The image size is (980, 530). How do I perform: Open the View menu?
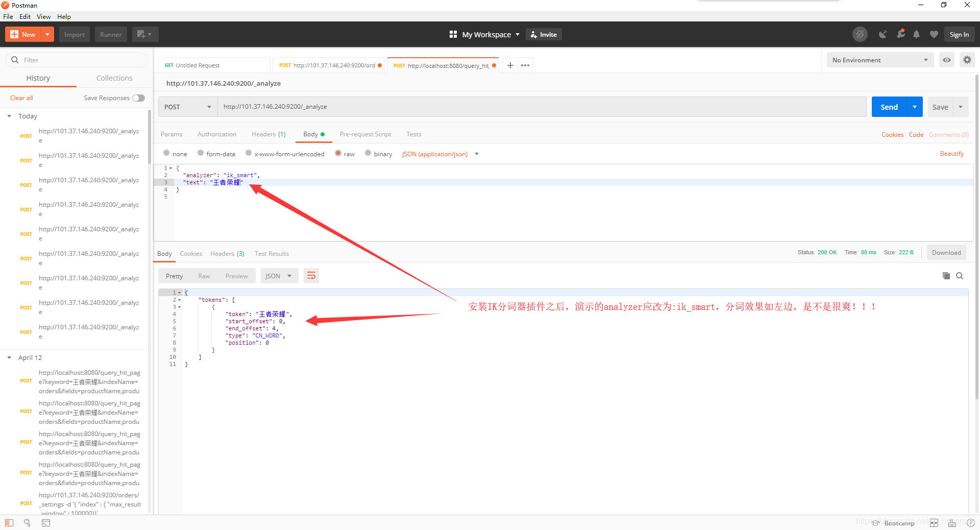(43, 16)
